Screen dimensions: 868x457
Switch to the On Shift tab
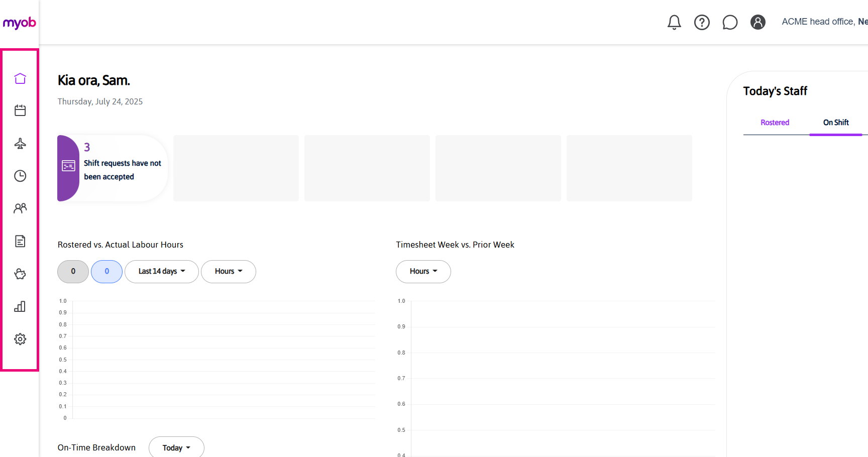click(836, 123)
